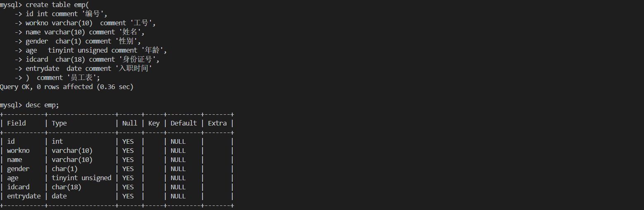Click the 'create table emp(' command line
This screenshot has width=644, height=210.
54,5
